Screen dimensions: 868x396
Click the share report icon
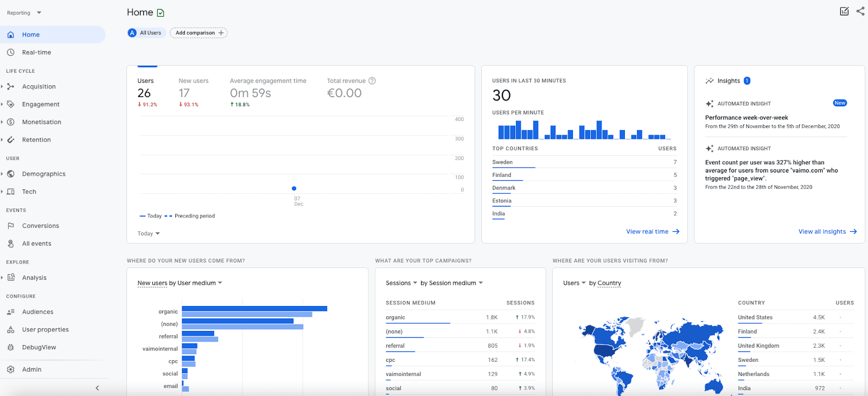[x=860, y=11]
